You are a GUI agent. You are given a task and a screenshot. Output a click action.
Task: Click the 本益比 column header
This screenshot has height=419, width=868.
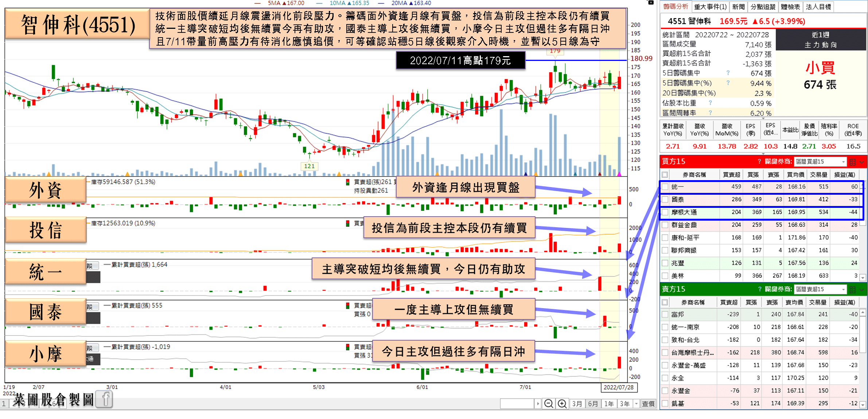click(790, 130)
